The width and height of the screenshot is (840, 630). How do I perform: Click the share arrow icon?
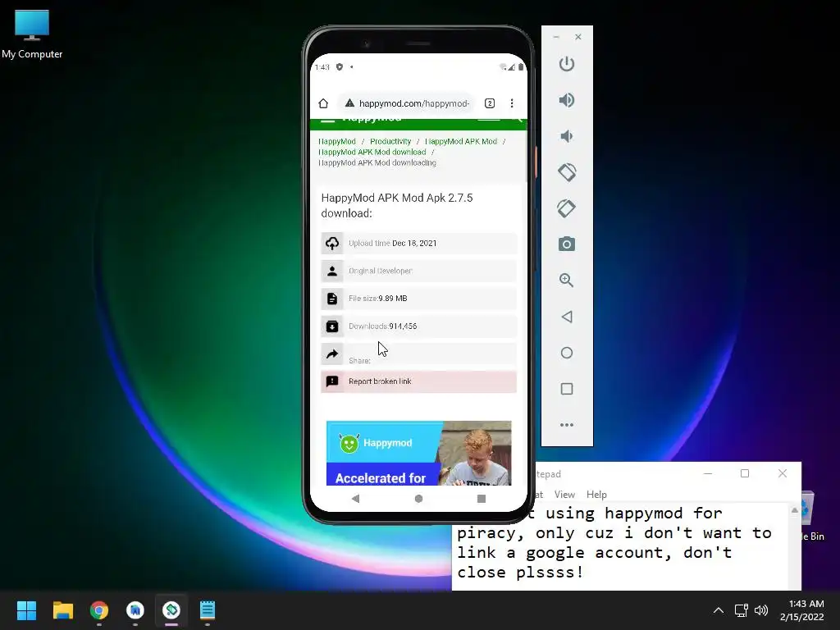coord(332,354)
